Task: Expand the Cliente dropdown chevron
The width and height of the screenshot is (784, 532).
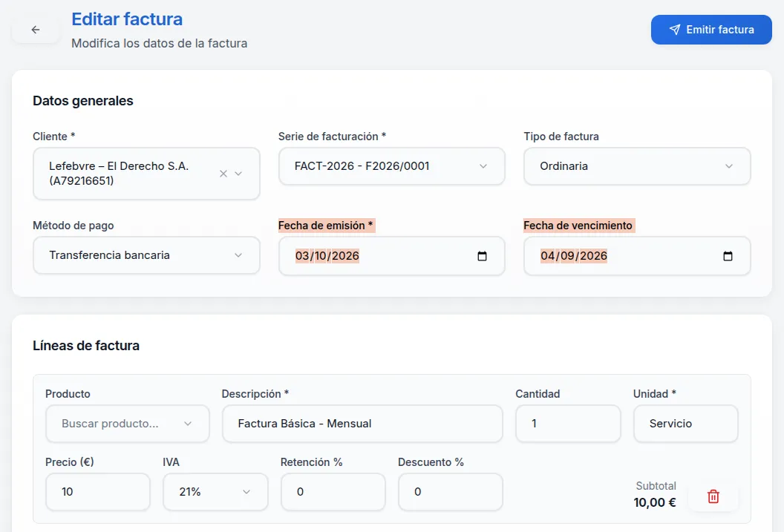Action: coord(238,174)
